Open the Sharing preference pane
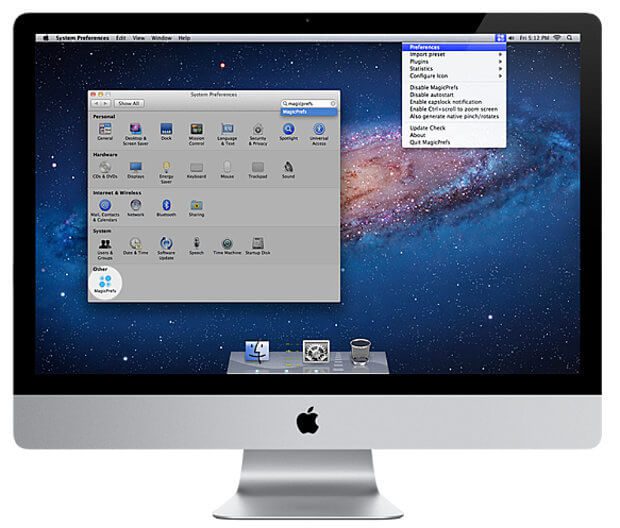Image resolution: width=620 pixels, height=528 pixels. pyautogui.click(x=197, y=208)
